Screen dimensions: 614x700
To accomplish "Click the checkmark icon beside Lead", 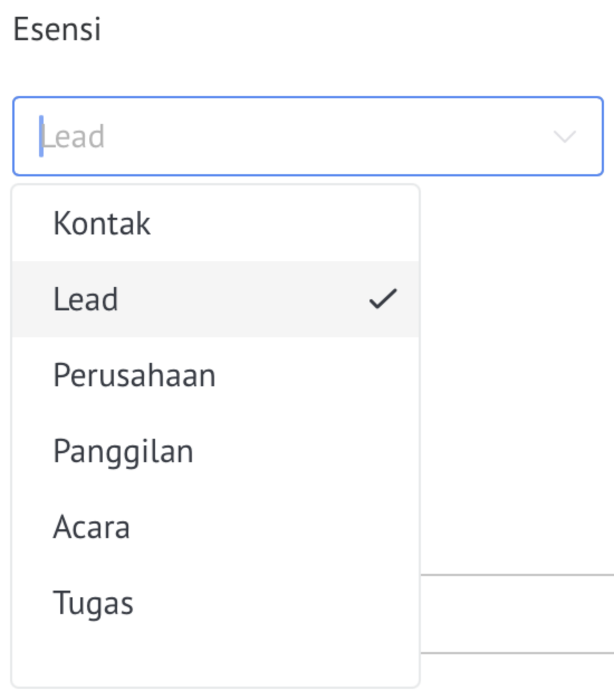I will pyautogui.click(x=383, y=299).
